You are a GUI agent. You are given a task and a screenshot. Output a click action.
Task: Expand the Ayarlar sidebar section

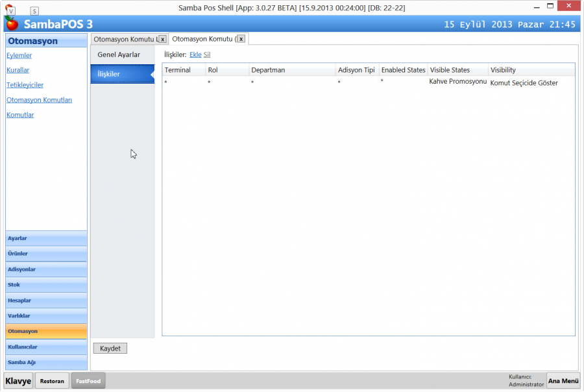(x=46, y=238)
